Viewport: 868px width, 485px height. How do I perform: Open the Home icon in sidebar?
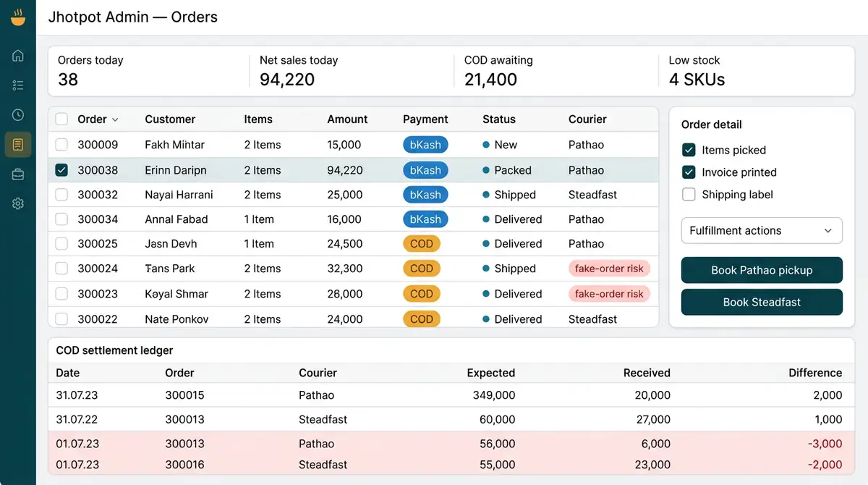click(18, 56)
